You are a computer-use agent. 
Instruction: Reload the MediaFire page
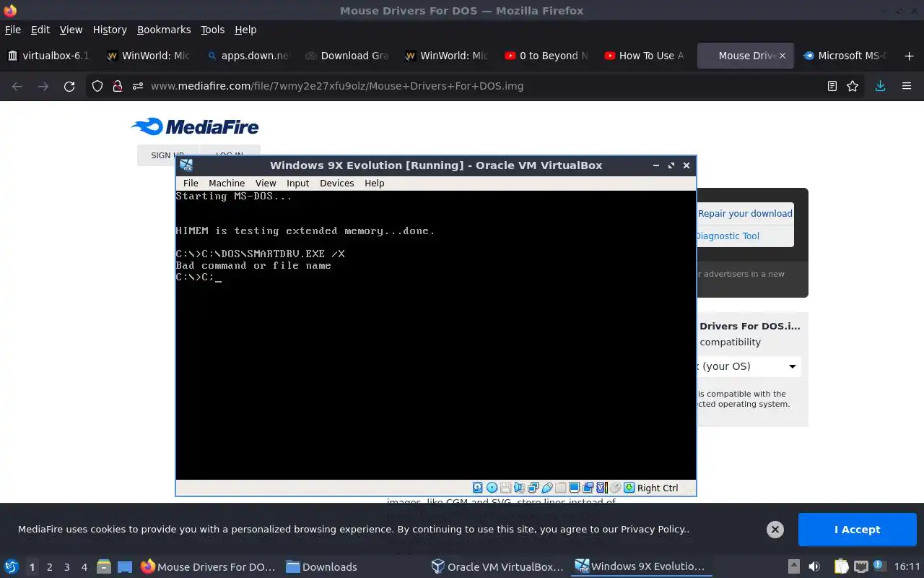point(69,86)
